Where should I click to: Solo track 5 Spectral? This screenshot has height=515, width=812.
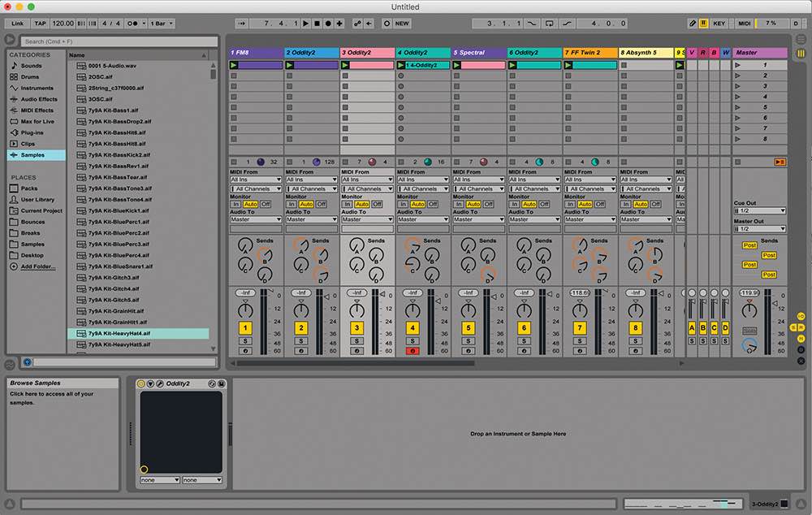pyautogui.click(x=469, y=340)
